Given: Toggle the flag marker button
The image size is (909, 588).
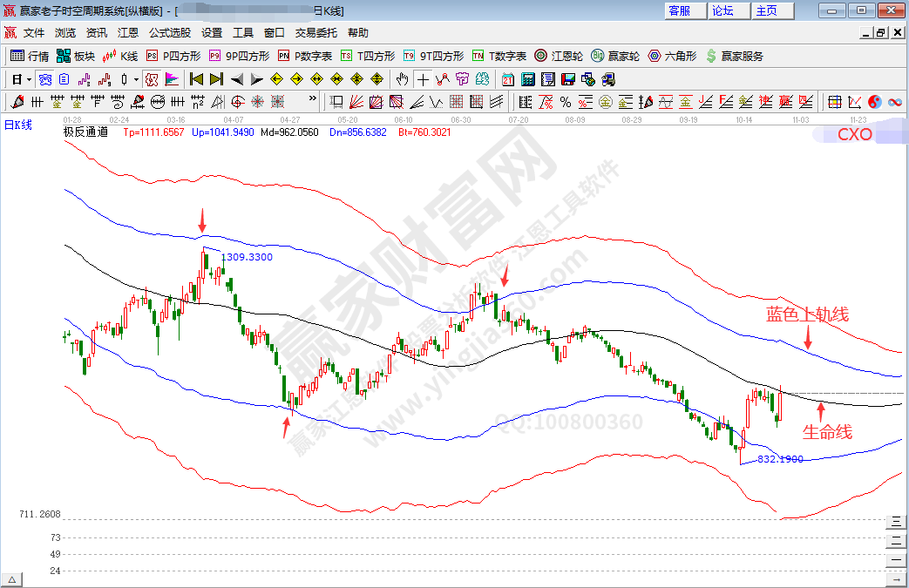Looking at the screenshot, I should coord(172,79).
